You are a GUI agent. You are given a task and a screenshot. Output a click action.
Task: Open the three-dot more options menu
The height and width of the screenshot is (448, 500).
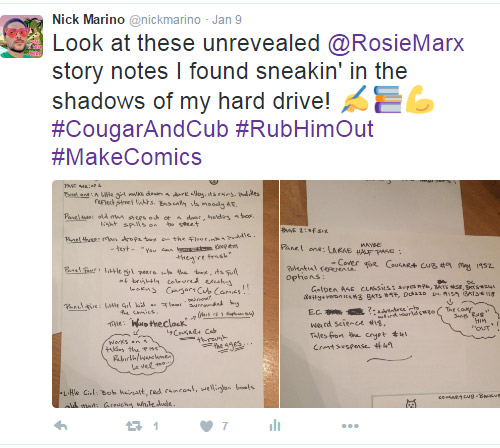pos(350,426)
